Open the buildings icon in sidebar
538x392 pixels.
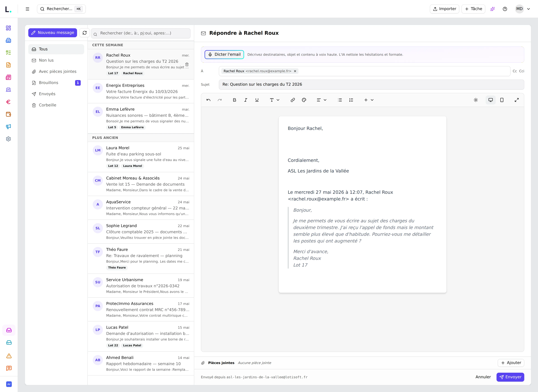click(x=9, y=40)
